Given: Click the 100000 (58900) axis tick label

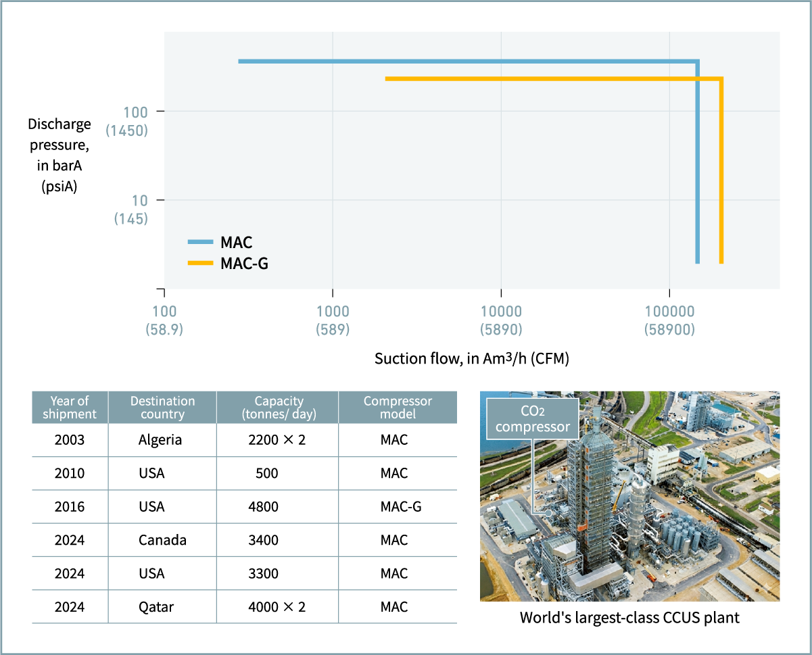Looking at the screenshot, I should [669, 320].
